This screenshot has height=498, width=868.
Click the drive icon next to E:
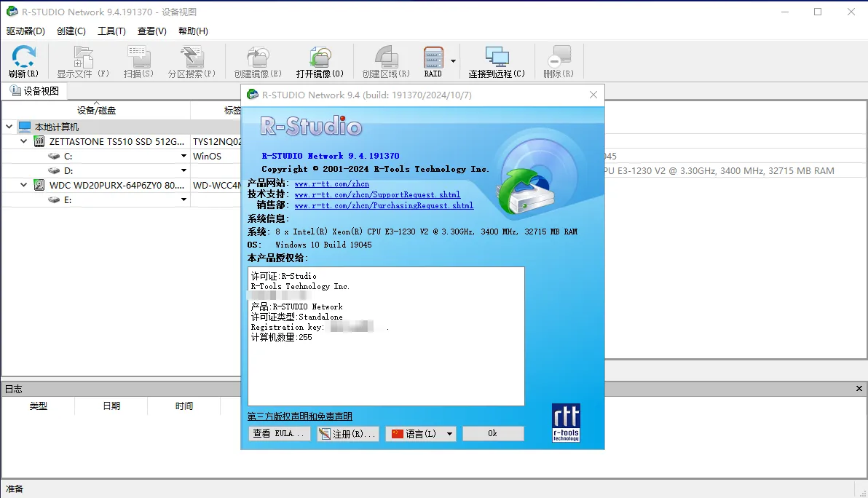tap(54, 199)
